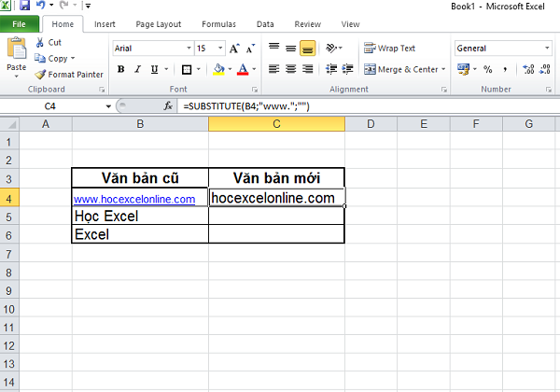Open the Arial font name dropdown

(x=189, y=48)
